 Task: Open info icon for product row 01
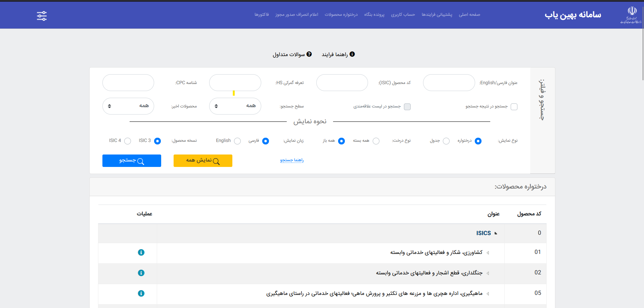(x=141, y=253)
